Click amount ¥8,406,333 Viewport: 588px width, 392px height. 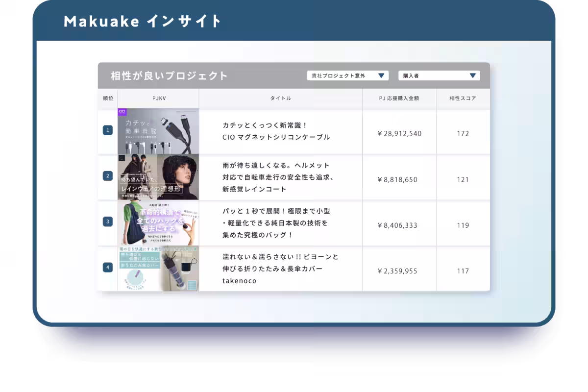(397, 225)
